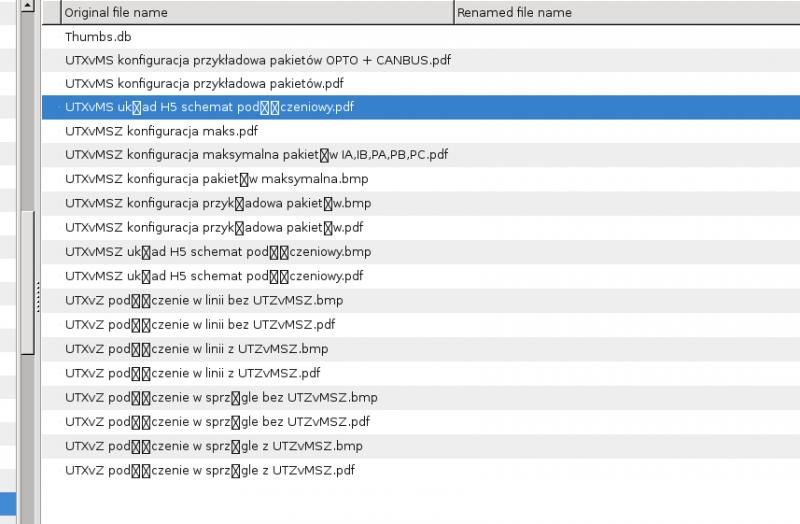
Task: Select UTXvMSZ H5 schemat .pdf file
Action: click(214, 275)
